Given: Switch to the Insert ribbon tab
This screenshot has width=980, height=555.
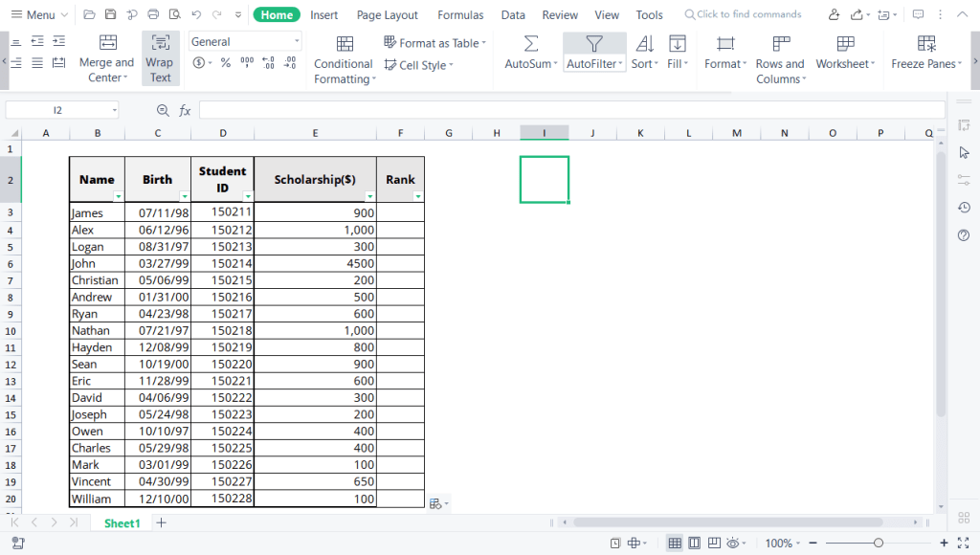Looking at the screenshot, I should 323,15.
